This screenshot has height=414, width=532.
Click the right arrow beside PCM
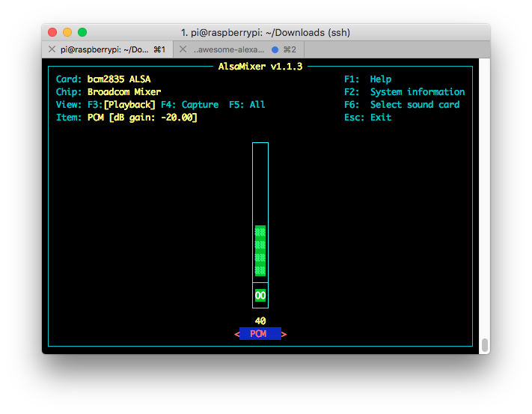click(x=284, y=335)
